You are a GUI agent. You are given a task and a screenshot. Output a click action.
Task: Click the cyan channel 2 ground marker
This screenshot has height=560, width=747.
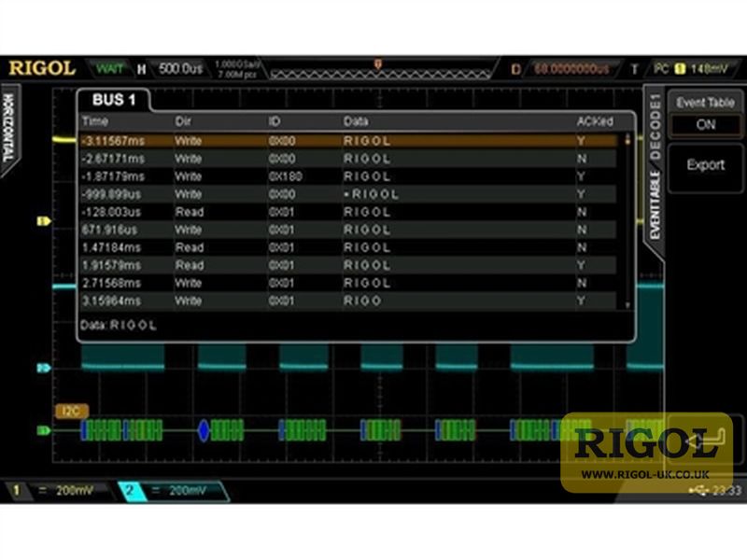click(x=44, y=368)
